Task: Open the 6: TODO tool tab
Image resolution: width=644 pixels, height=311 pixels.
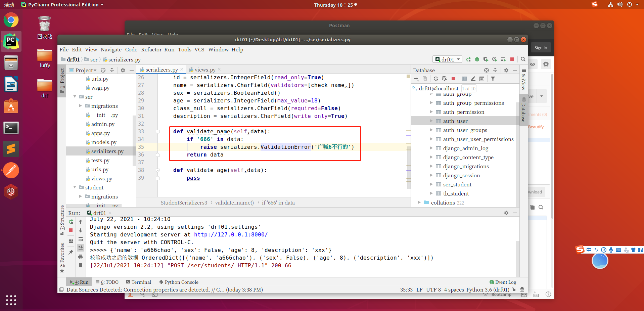Action: [107, 282]
